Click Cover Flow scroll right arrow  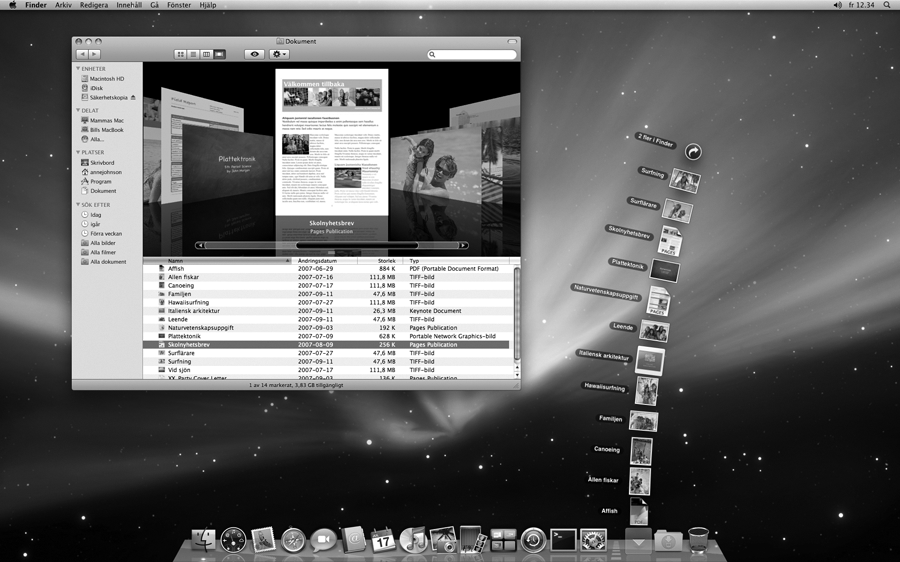point(463,245)
